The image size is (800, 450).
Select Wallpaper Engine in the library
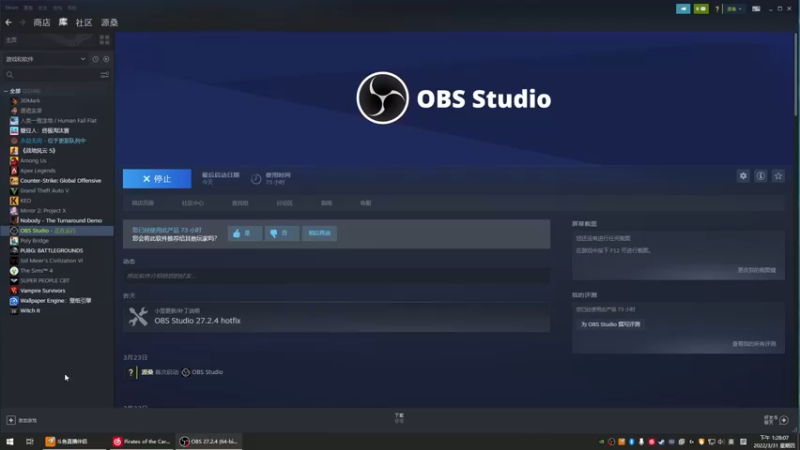[57, 301]
